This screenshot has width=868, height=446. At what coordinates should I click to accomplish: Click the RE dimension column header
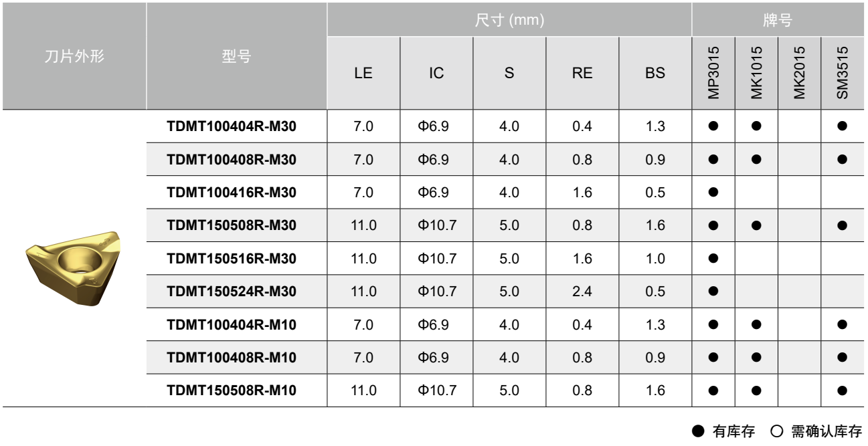pyautogui.click(x=582, y=75)
